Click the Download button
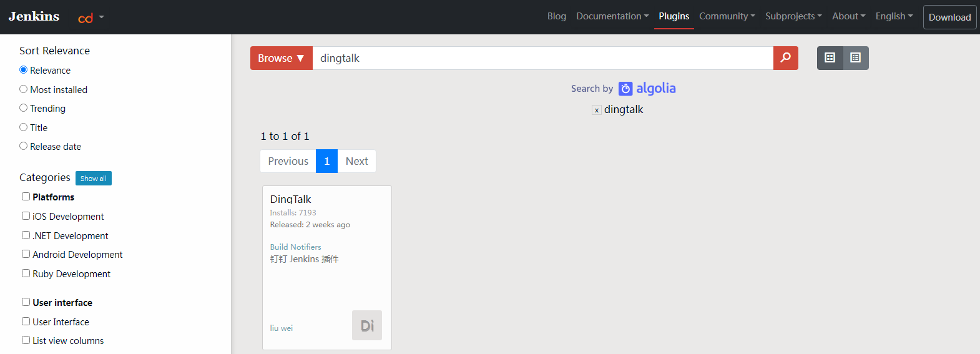Viewport: 980px width, 354px height. coord(949,17)
